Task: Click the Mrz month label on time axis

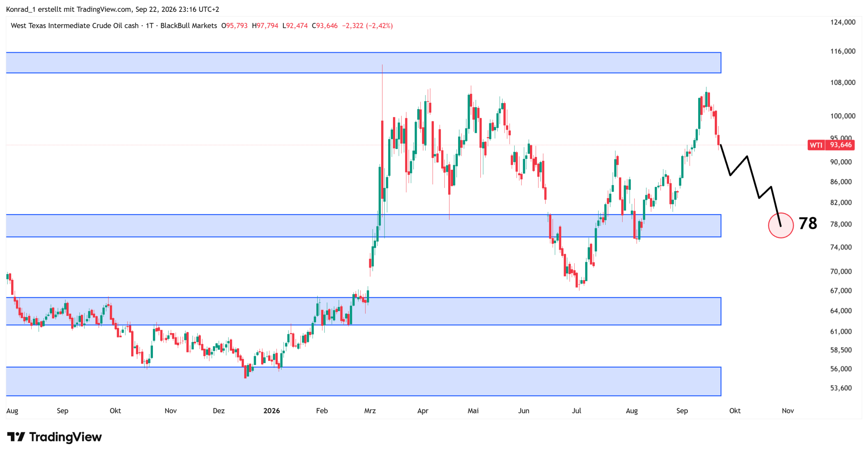Action: (370, 411)
